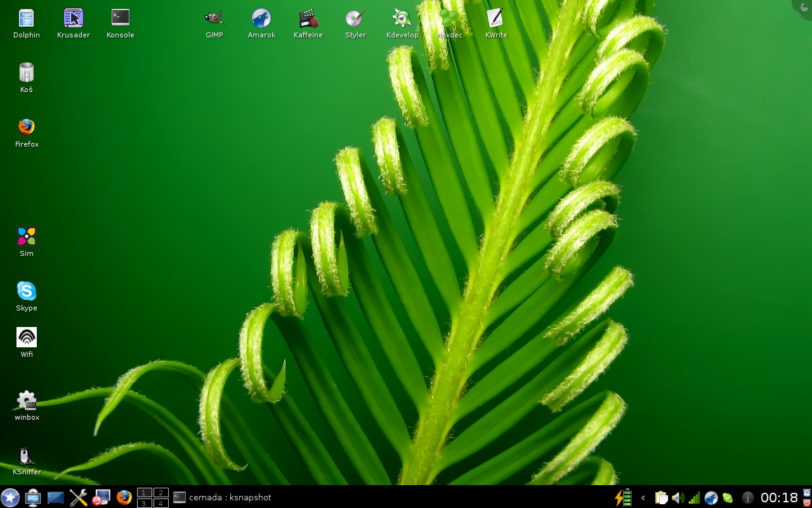Viewport: 812px width, 508px height.
Task: Click the battery monitor in the panel
Action: tap(624, 497)
